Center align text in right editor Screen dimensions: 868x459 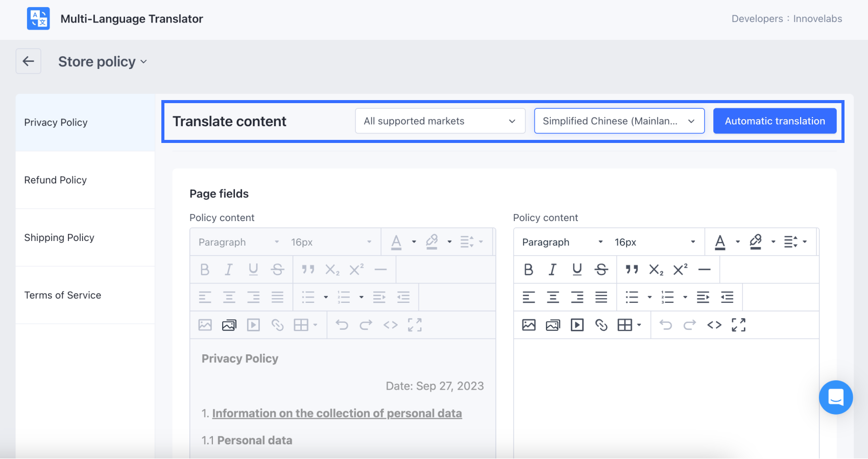[x=553, y=297]
